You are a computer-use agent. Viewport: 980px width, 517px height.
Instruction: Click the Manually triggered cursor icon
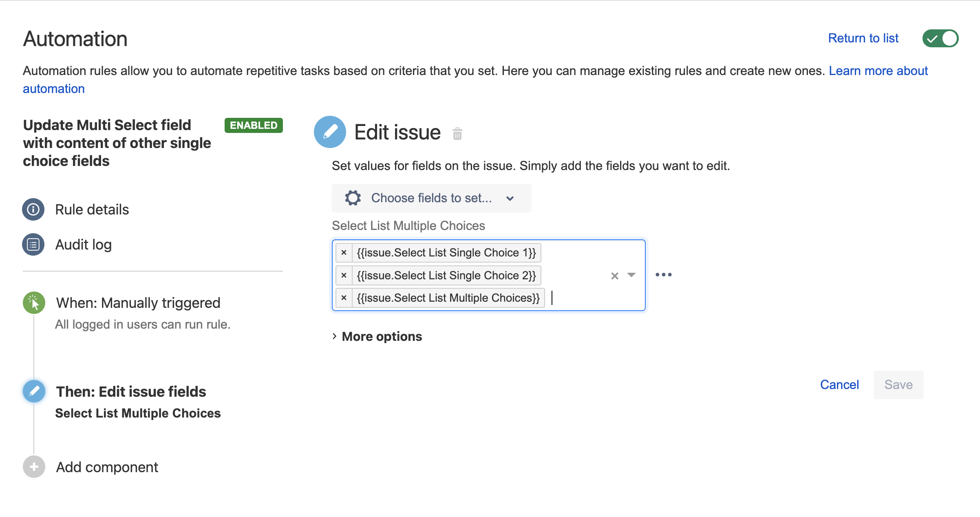pyautogui.click(x=34, y=303)
